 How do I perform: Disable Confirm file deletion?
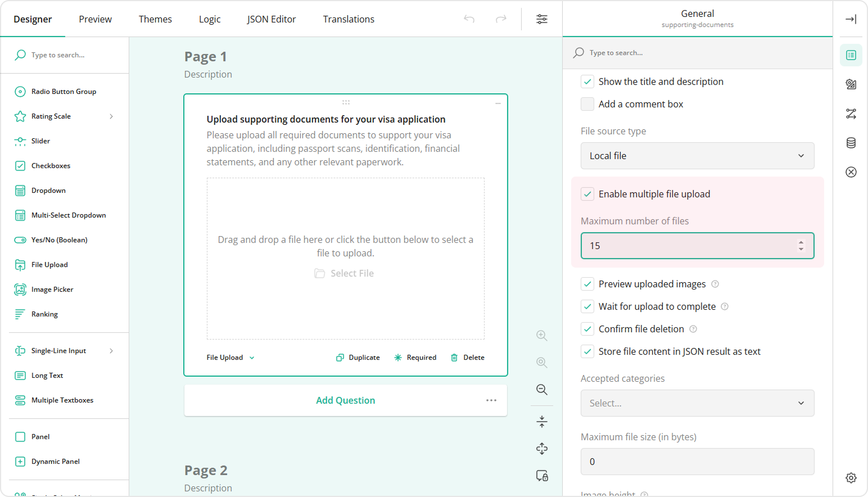(x=587, y=328)
